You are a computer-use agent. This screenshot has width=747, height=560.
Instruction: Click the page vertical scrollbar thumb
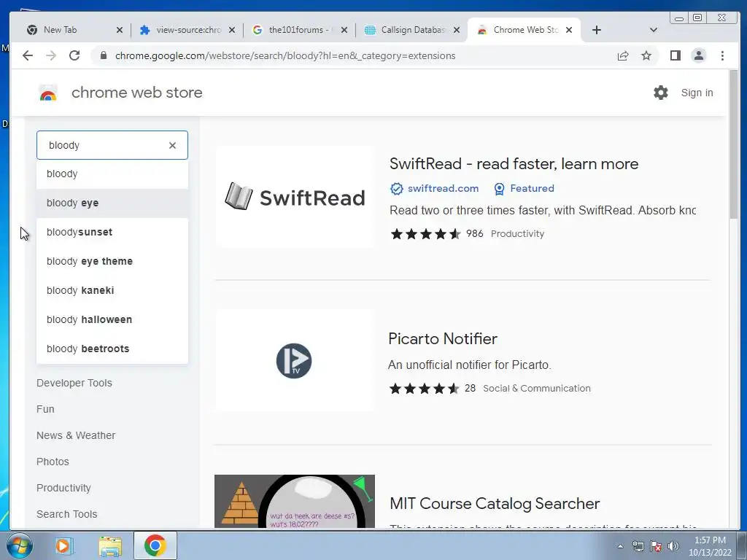[733, 144]
